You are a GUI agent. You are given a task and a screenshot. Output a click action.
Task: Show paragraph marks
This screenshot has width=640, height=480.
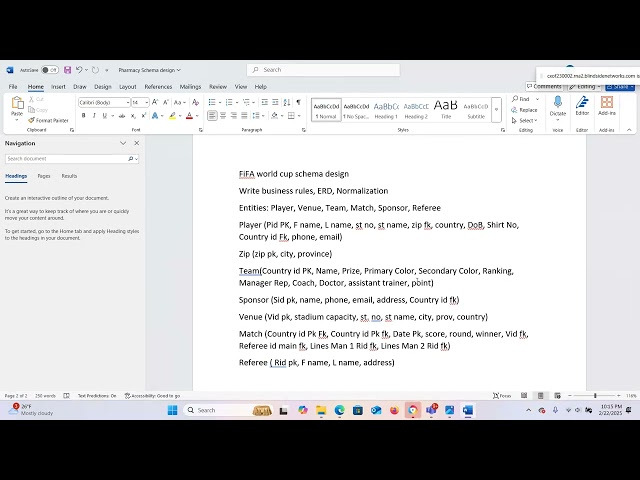298,102
